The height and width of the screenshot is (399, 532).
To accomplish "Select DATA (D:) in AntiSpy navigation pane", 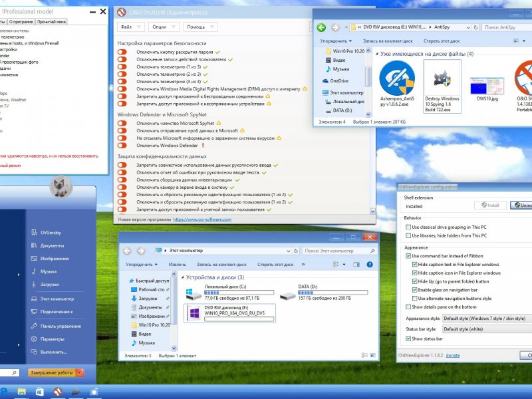I will click(338, 110).
